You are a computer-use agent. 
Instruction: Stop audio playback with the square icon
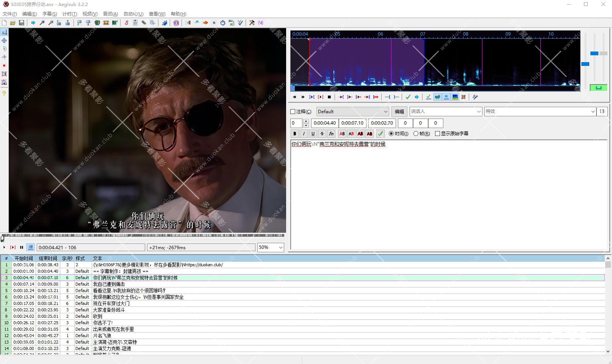click(329, 97)
